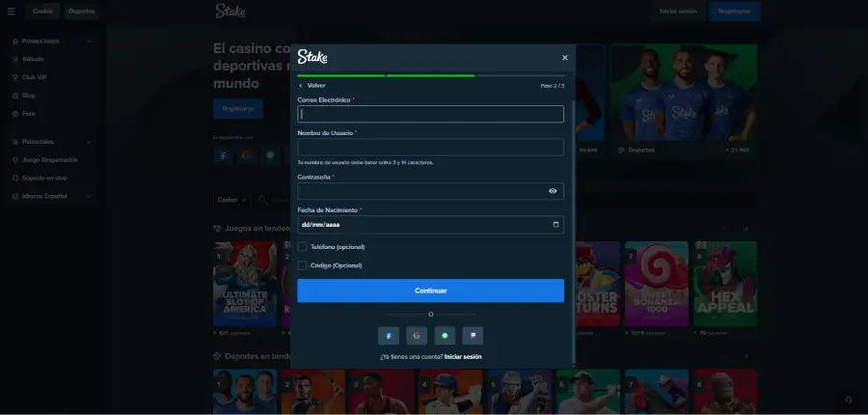This screenshot has width=868, height=415.
Task: Open the calendar picker in Fecha de Nacimiento
Action: tap(556, 225)
